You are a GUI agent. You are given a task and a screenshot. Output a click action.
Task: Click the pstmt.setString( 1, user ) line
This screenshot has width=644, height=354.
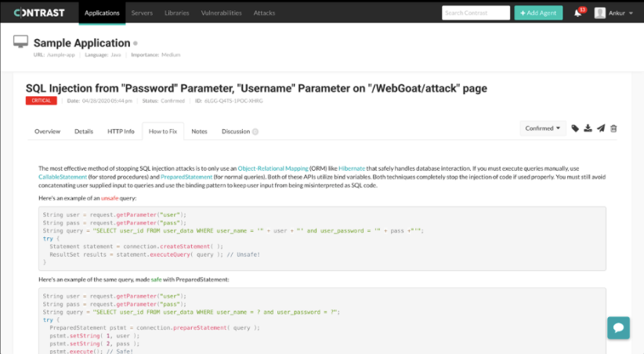click(95, 336)
